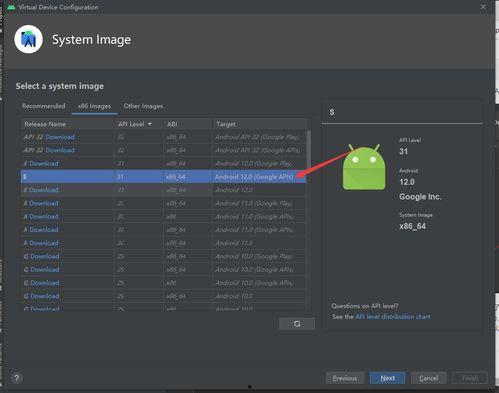Viewport: 499px width, 393px height.
Task: Download plain Android 11.0 R image
Action: [x=44, y=243]
